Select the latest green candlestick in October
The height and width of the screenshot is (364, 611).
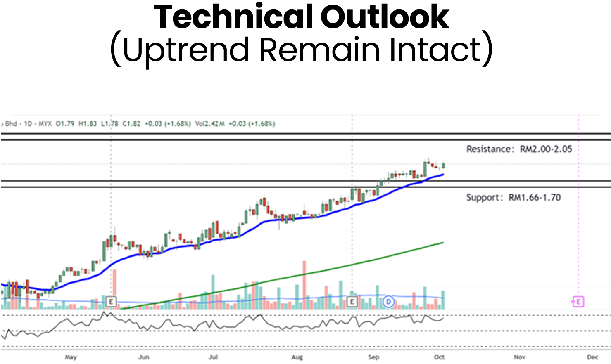pos(443,165)
